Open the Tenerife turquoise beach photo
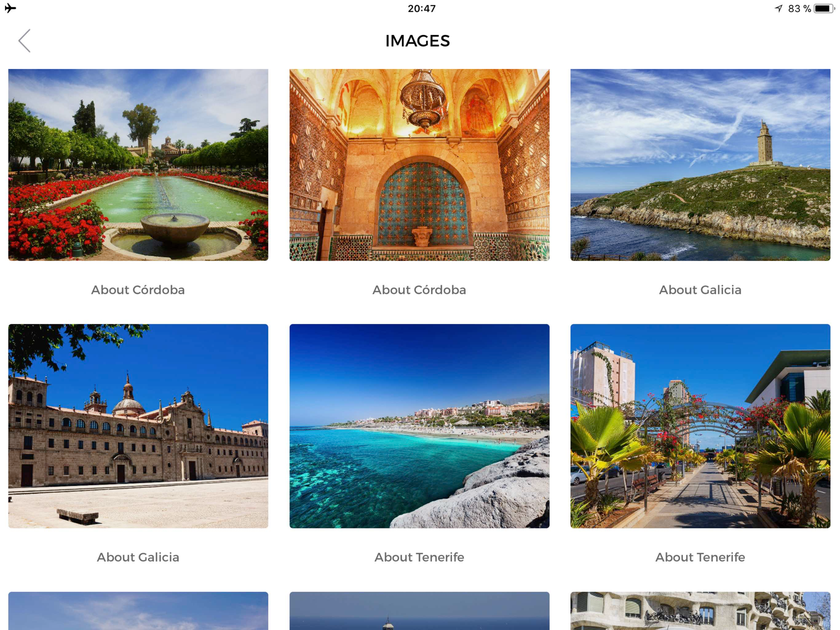Viewport: 840px width, 630px height. (x=419, y=425)
